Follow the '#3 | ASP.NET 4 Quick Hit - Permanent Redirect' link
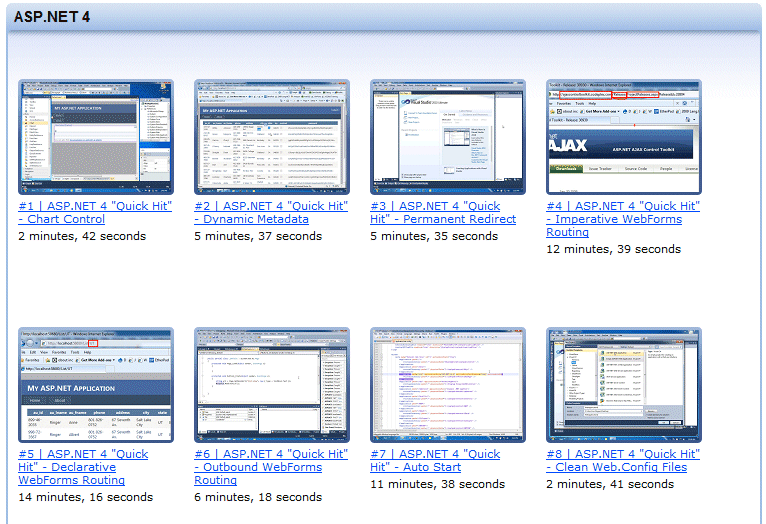Screen dimensions: 766x524 tap(443, 212)
